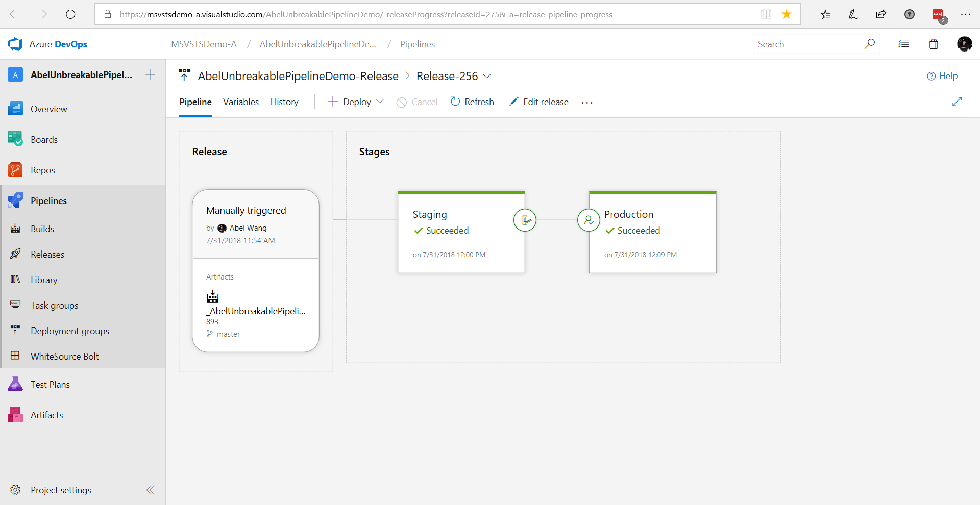The image size is (980, 505).
Task: Click the browser share icon
Action: click(881, 14)
